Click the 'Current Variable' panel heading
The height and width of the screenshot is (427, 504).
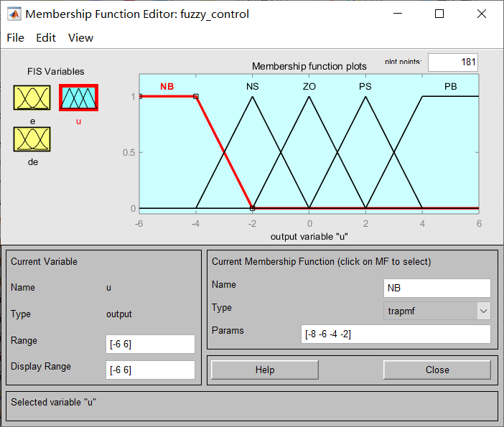click(x=44, y=261)
